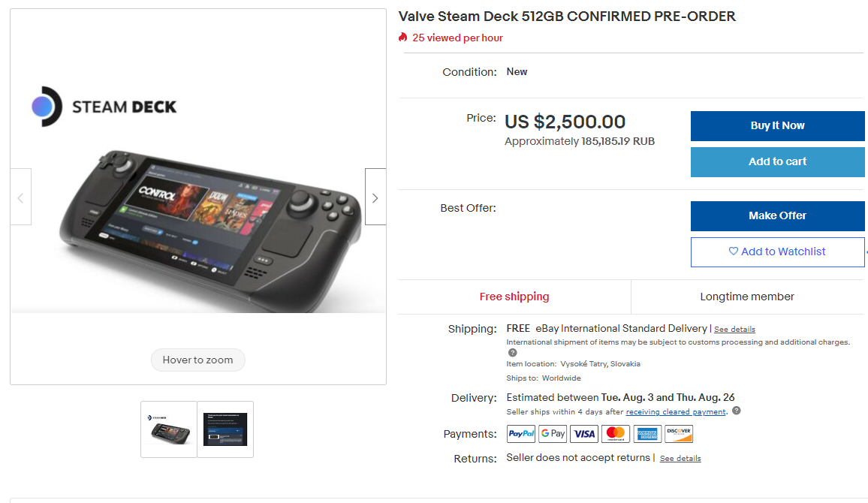Click the previous image arrow on gallery
The image size is (868, 503).
[x=20, y=197]
